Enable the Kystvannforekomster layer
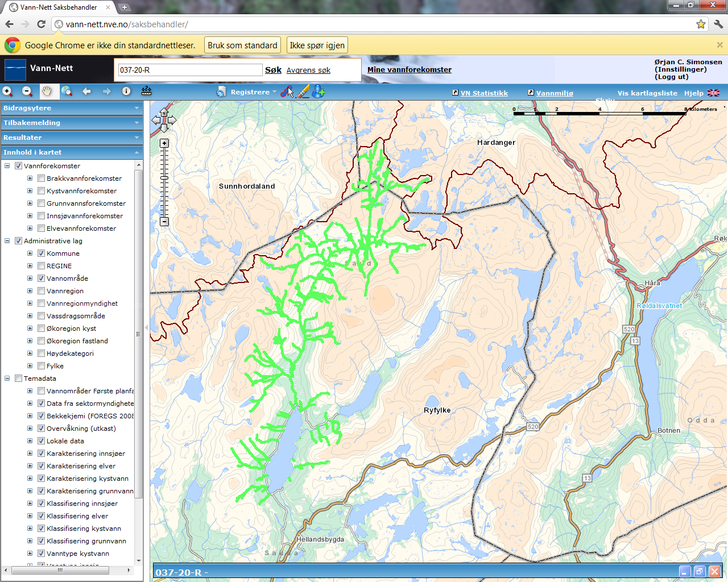728x582 pixels. click(41, 191)
